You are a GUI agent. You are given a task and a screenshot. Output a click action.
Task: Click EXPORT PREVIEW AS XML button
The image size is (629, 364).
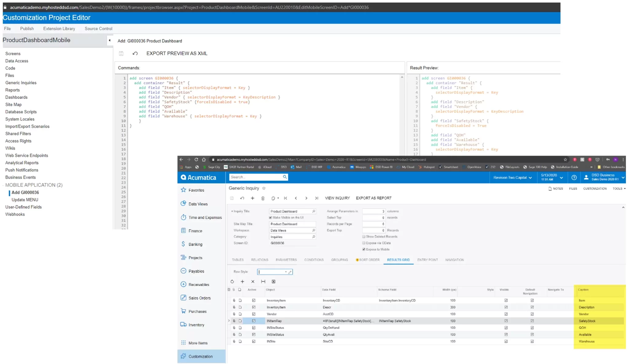point(177,53)
